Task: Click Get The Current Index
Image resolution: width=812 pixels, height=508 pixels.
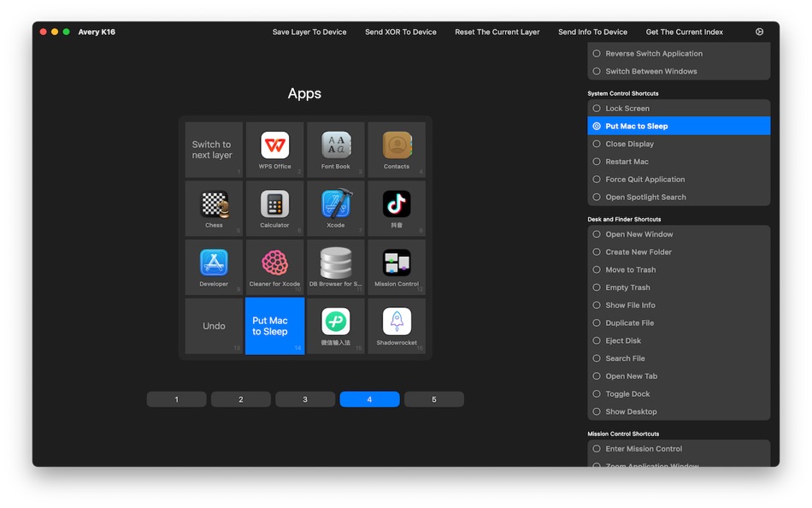Action: click(684, 32)
